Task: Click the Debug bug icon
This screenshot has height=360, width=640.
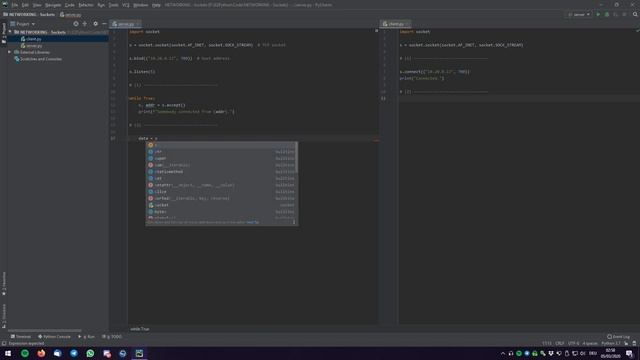Action: (x=607, y=15)
